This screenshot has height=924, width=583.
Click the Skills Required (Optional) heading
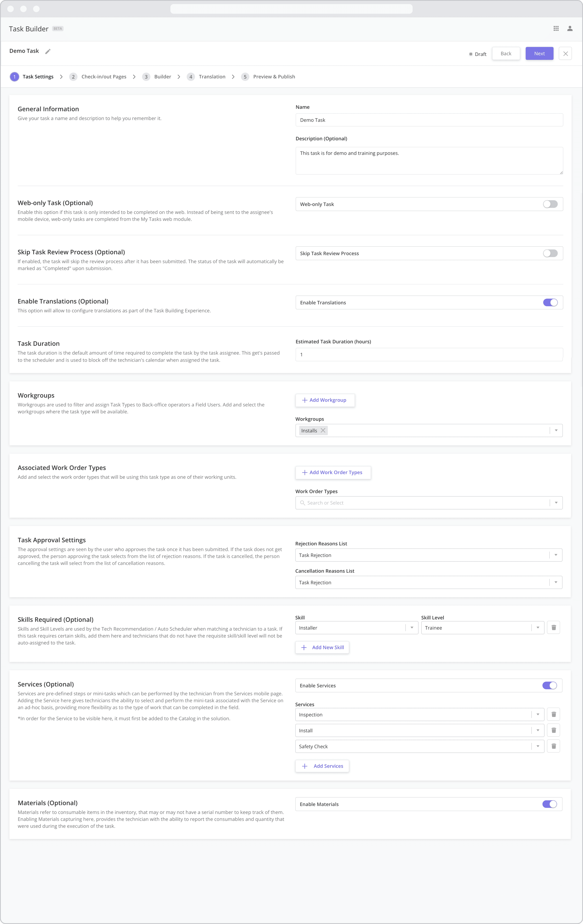click(x=56, y=619)
